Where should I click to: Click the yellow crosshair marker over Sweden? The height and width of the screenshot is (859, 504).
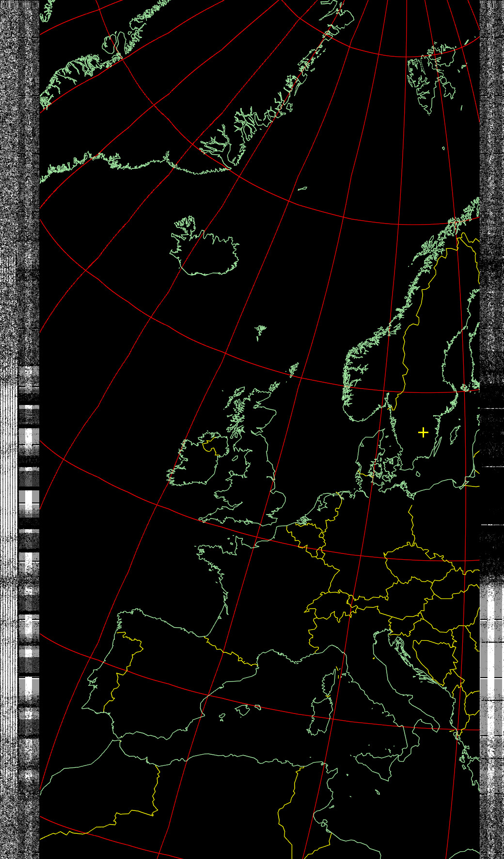tap(423, 432)
